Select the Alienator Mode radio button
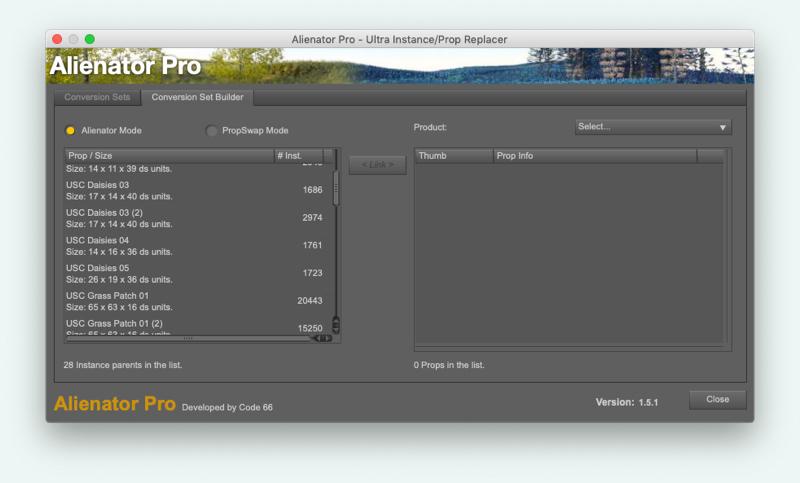800x483 pixels. pyautogui.click(x=70, y=131)
